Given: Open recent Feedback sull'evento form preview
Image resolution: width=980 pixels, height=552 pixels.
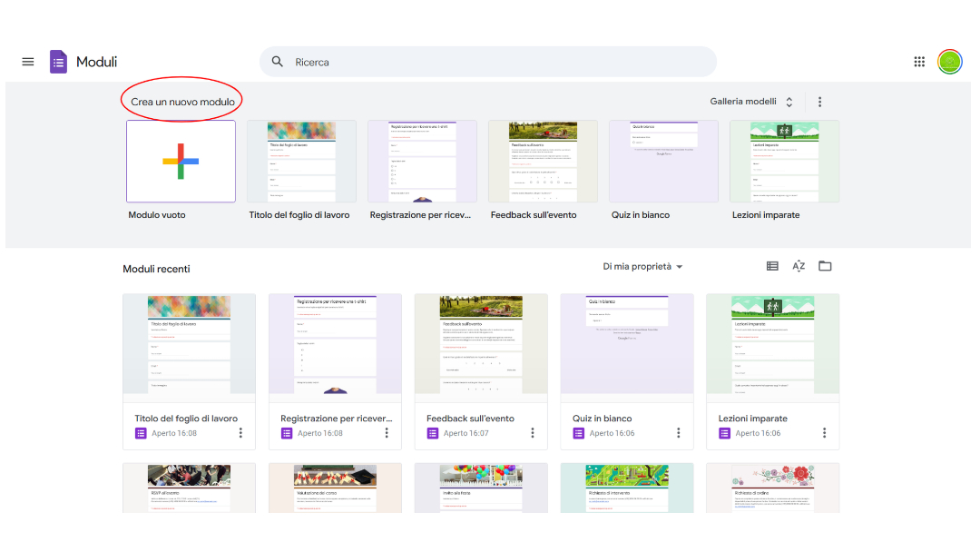Looking at the screenshot, I should [x=481, y=344].
